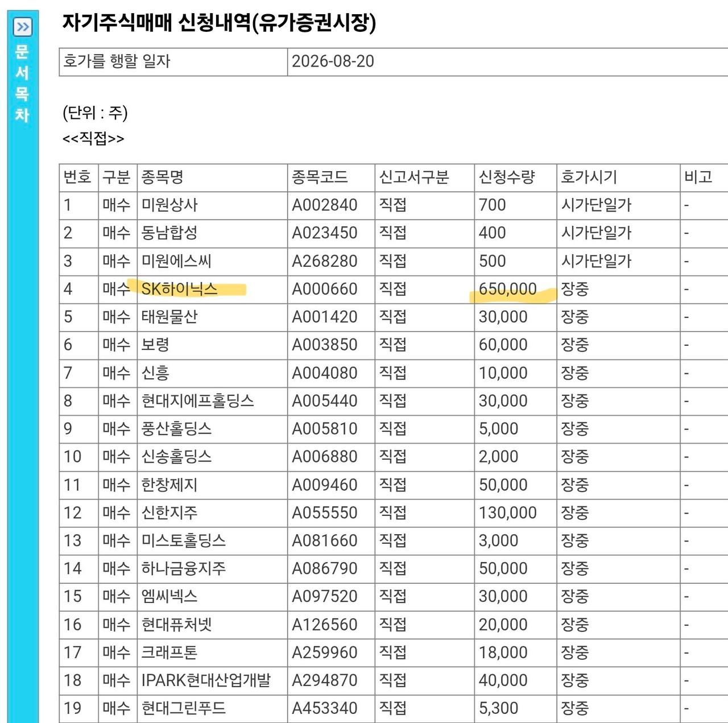Viewport: 728px width, 723px height.
Task: Click the 비고 column header
Action: click(698, 177)
